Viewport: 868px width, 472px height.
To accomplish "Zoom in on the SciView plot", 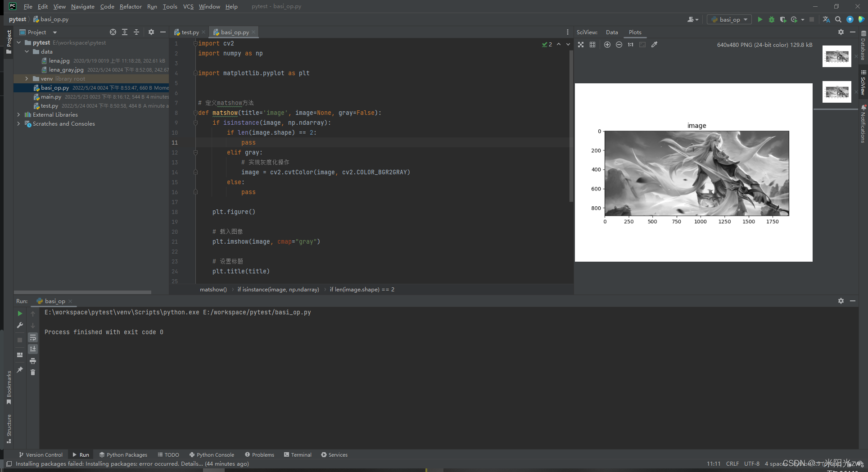I will 607,45.
